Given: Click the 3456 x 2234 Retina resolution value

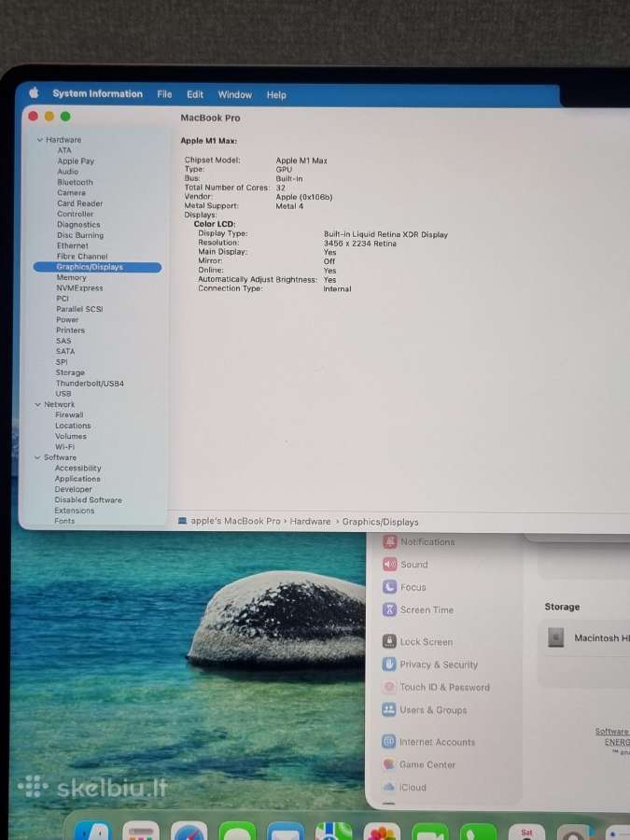Looking at the screenshot, I should pyautogui.click(x=360, y=244).
